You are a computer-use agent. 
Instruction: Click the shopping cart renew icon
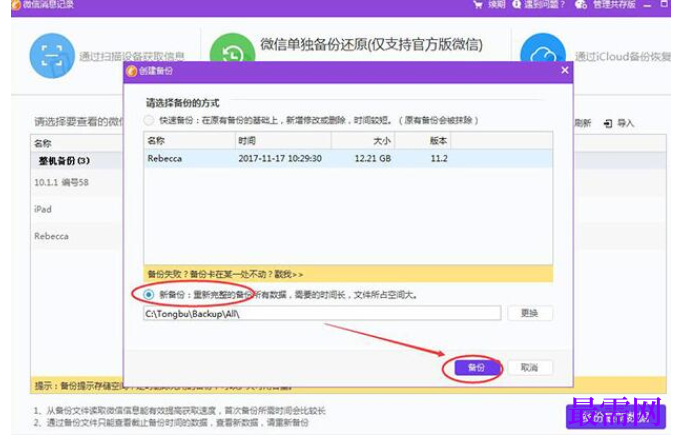478,5
